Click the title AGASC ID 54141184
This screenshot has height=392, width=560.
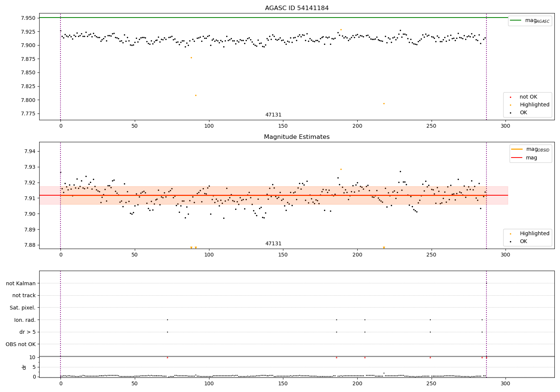[297, 8]
